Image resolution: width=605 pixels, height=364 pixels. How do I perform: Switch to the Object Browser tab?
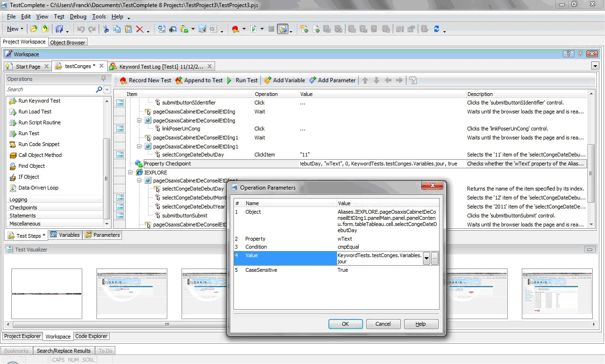pyautogui.click(x=68, y=43)
